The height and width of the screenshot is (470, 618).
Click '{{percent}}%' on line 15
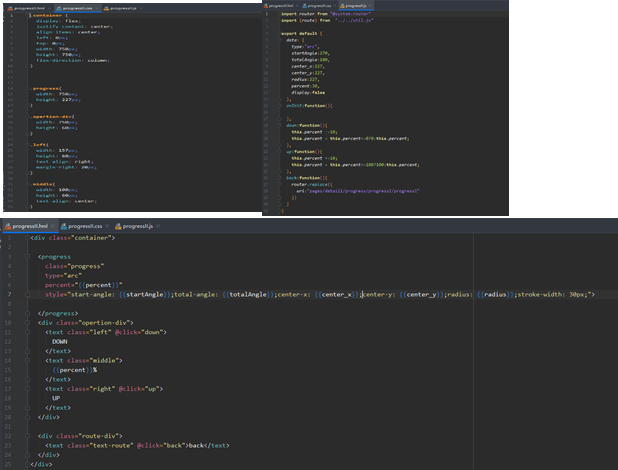[x=74, y=370]
